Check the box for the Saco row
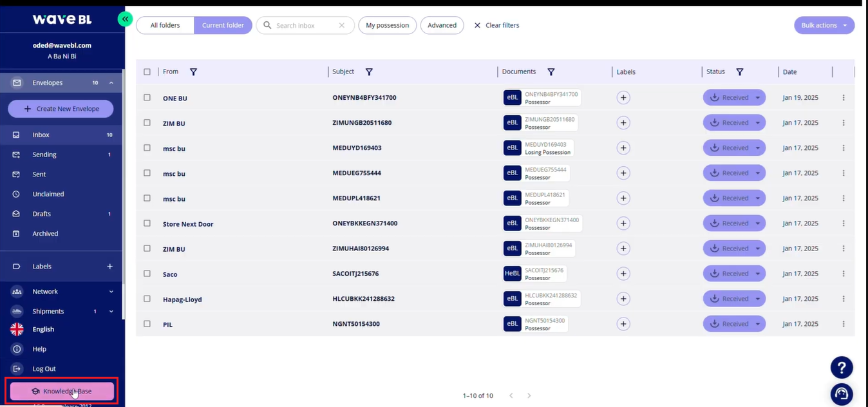This screenshot has height=407, width=868. coord(147,274)
